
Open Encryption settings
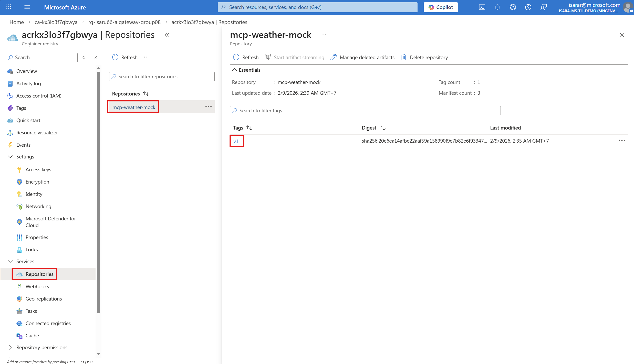pyautogui.click(x=37, y=182)
